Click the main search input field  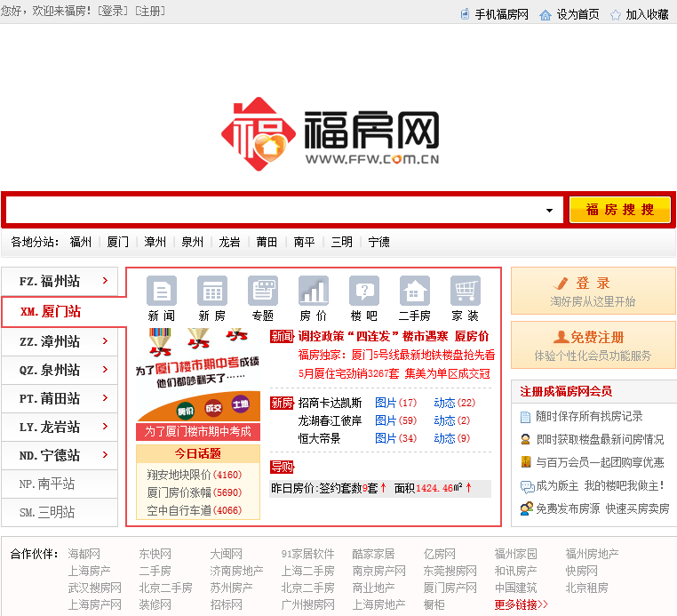tap(284, 211)
